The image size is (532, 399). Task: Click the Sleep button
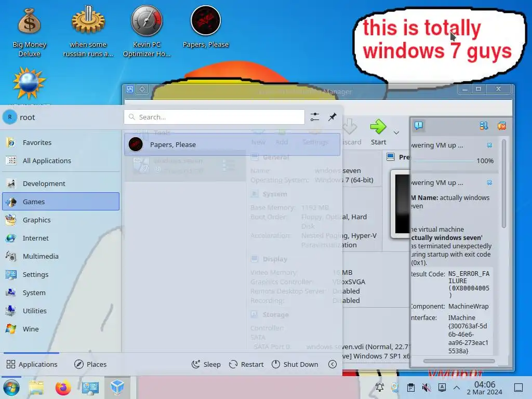pos(206,364)
